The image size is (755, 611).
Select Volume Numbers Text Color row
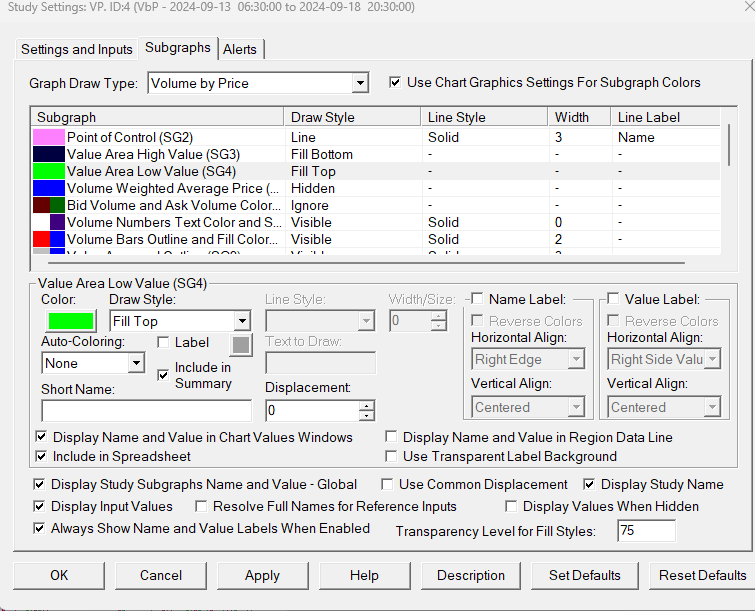(174, 222)
